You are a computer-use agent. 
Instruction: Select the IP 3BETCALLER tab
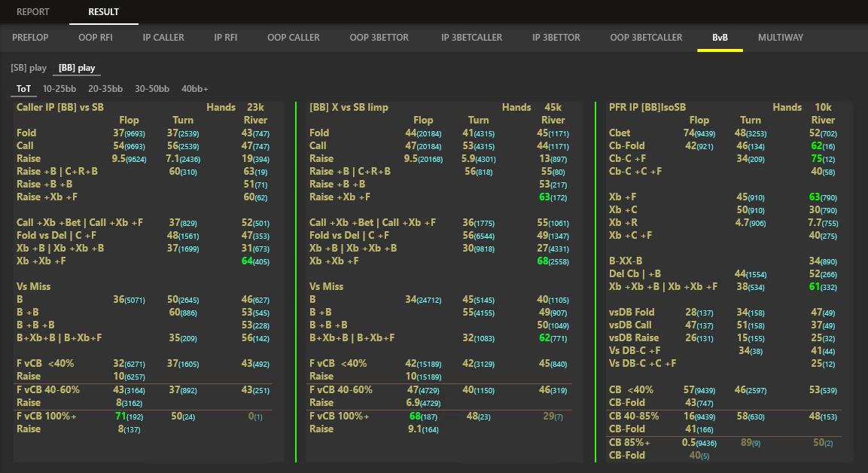tap(471, 38)
